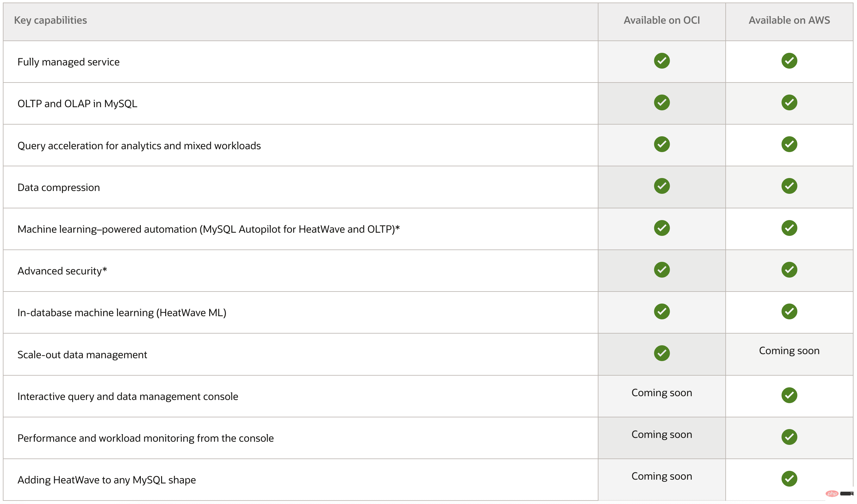This screenshot has height=504, width=857.
Task: Click the php watermark logo
Action: pyautogui.click(x=832, y=494)
